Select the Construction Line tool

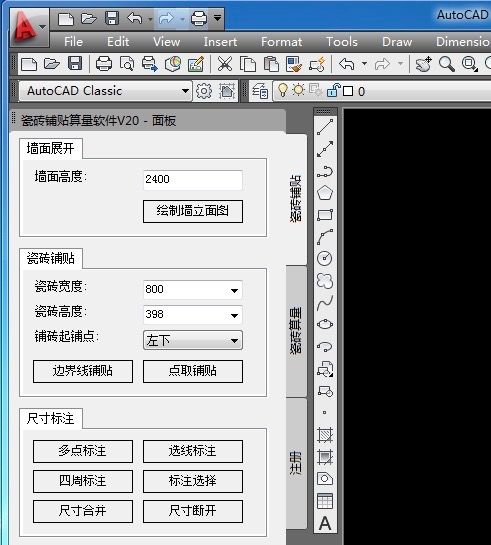325,149
